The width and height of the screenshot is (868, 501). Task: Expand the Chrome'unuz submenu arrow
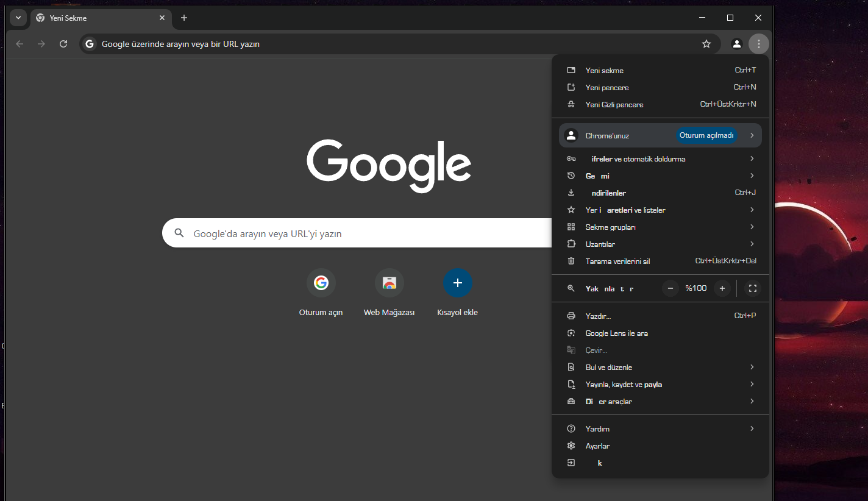pos(752,135)
